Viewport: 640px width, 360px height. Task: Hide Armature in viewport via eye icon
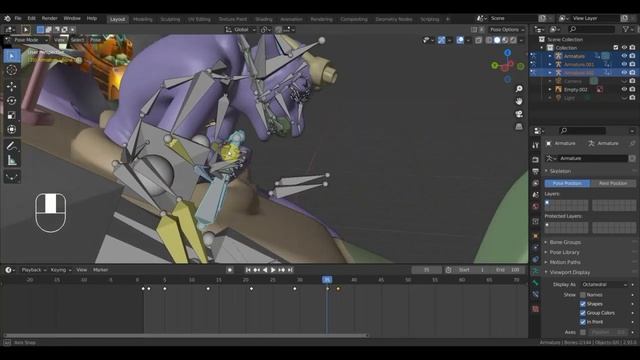tap(624, 56)
